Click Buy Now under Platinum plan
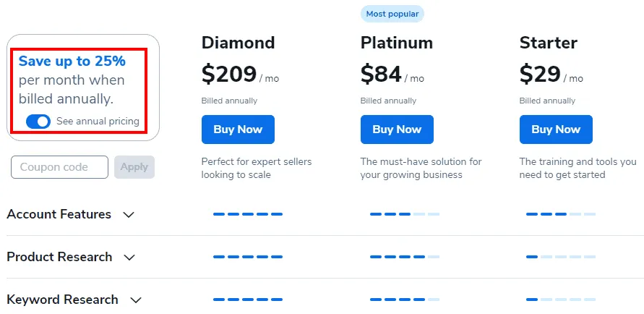 click(397, 130)
